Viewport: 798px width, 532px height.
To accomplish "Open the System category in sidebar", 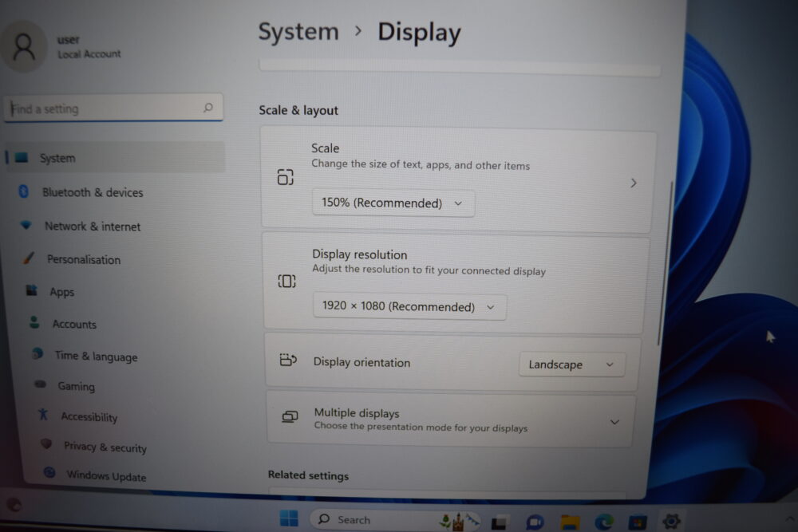I will (x=115, y=158).
